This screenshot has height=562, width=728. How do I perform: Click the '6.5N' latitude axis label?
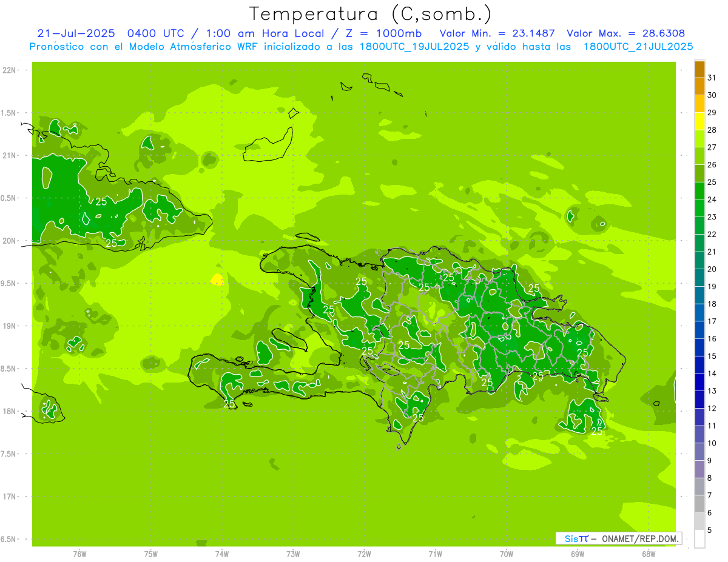click(x=9, y=539)
